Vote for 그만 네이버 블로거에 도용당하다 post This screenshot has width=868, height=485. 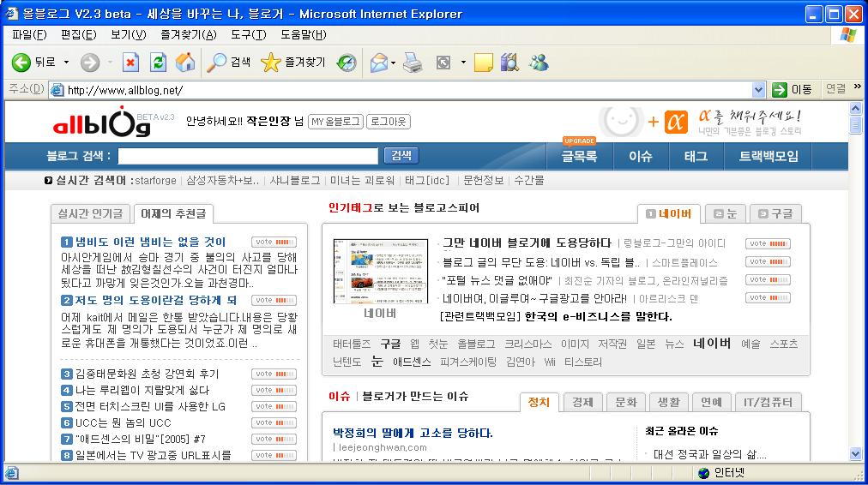(768, 244)
